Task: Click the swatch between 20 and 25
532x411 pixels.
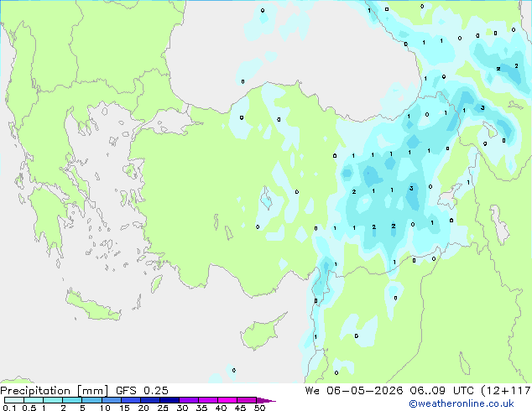Action: click(x=149, y=400)
